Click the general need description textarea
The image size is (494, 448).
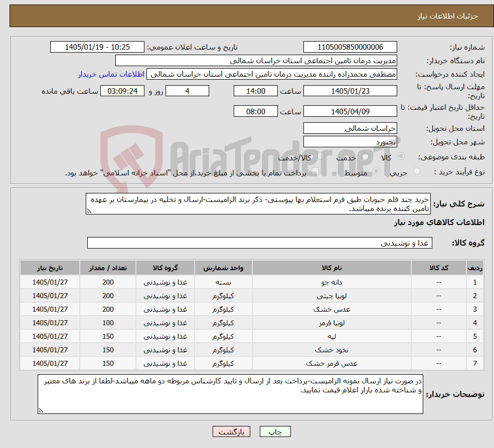(x=258, y=204)
